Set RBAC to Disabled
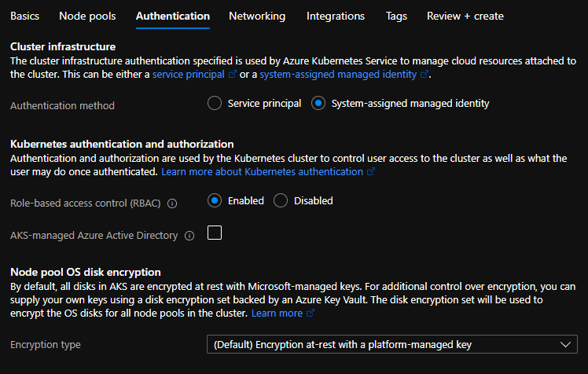The height and width of the screenshot is (374, 588). [281, 200]
